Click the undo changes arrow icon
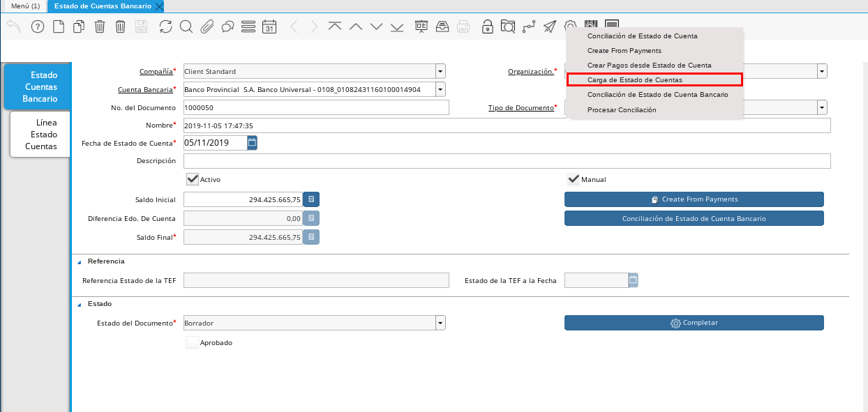 (13, 26)
